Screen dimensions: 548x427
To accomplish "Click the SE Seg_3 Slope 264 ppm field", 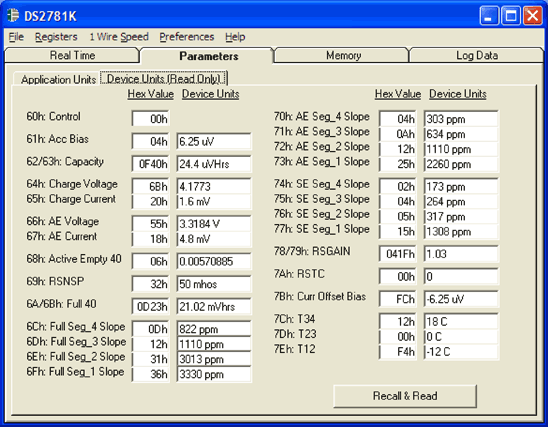I will (461, 201).
